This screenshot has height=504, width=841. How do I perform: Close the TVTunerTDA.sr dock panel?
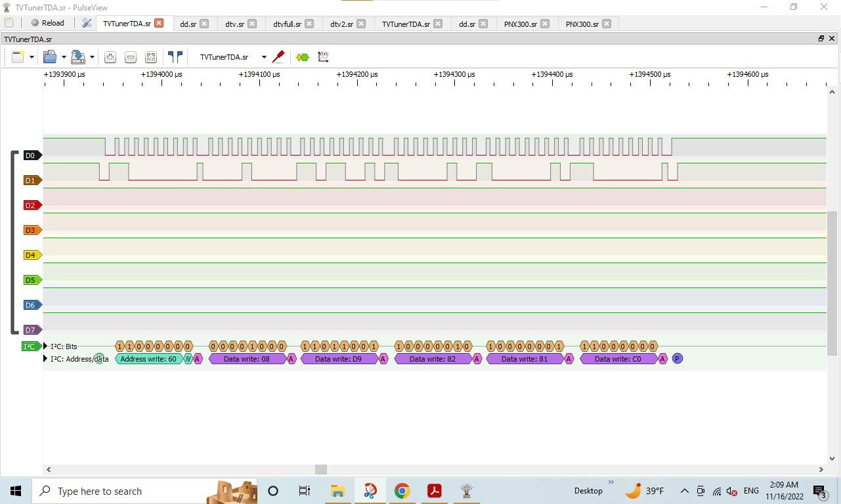(832, 39)
